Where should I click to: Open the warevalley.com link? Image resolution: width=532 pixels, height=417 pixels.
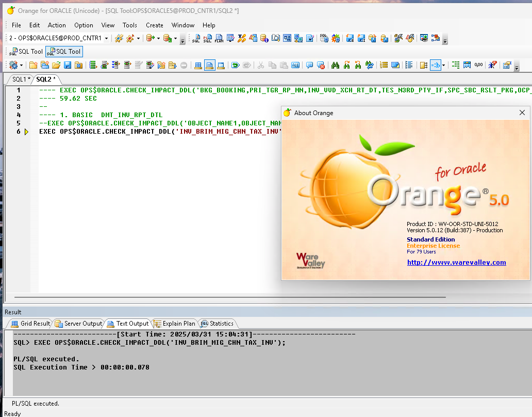coord(456,262)
